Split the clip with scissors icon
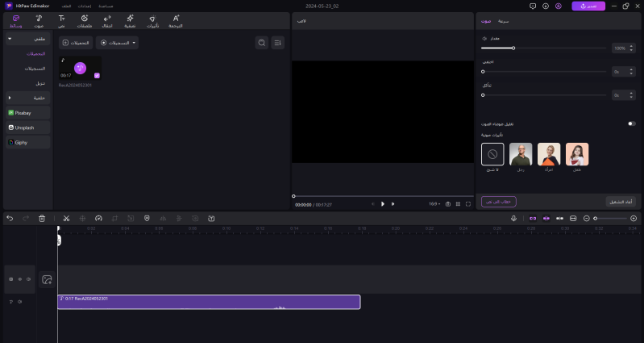Viewport: 644px width, 343px height. pos(66,219)
